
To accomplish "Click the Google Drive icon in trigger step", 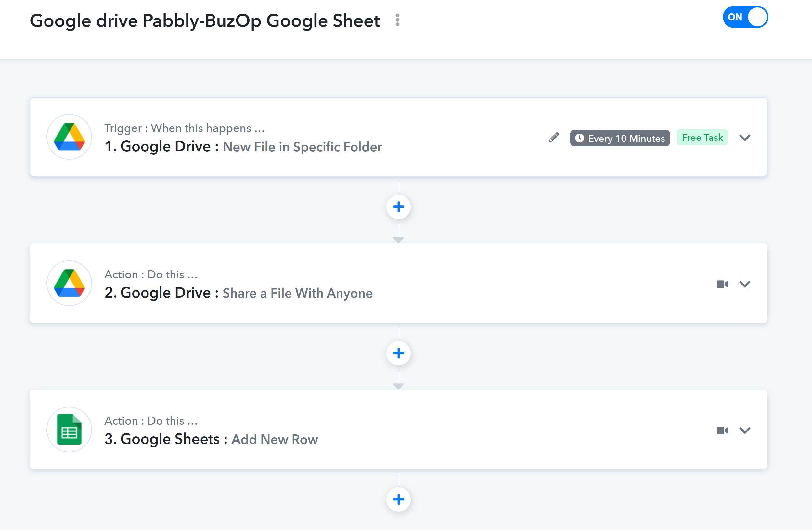I will (69, 137).
